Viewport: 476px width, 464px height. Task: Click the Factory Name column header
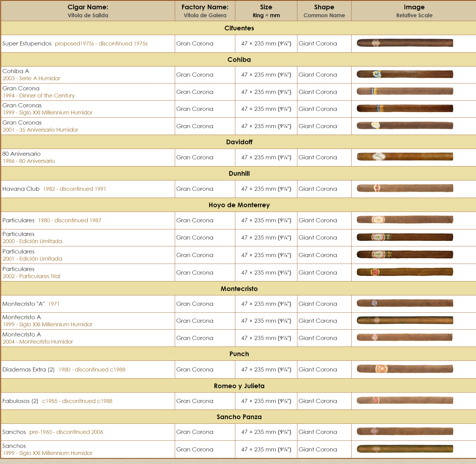click(x=205, y=11)
